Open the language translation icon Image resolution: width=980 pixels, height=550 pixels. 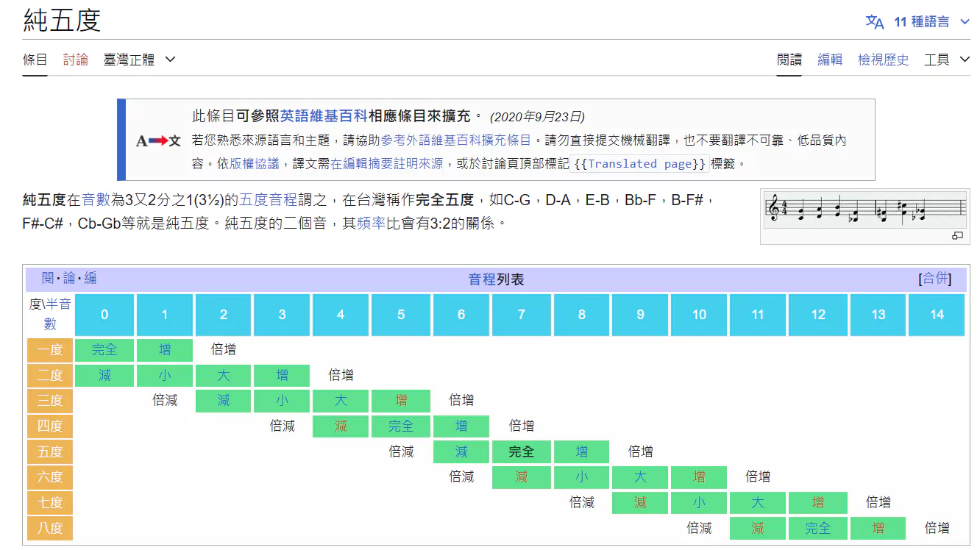875,22
